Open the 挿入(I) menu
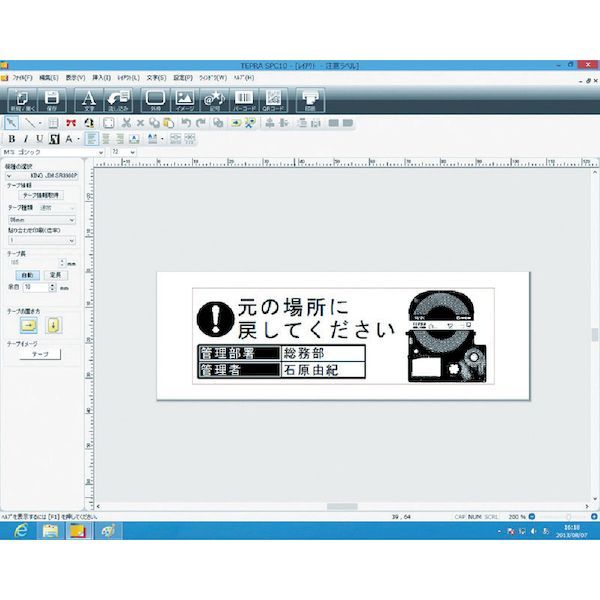600x600 pixels. pos(101,77)
